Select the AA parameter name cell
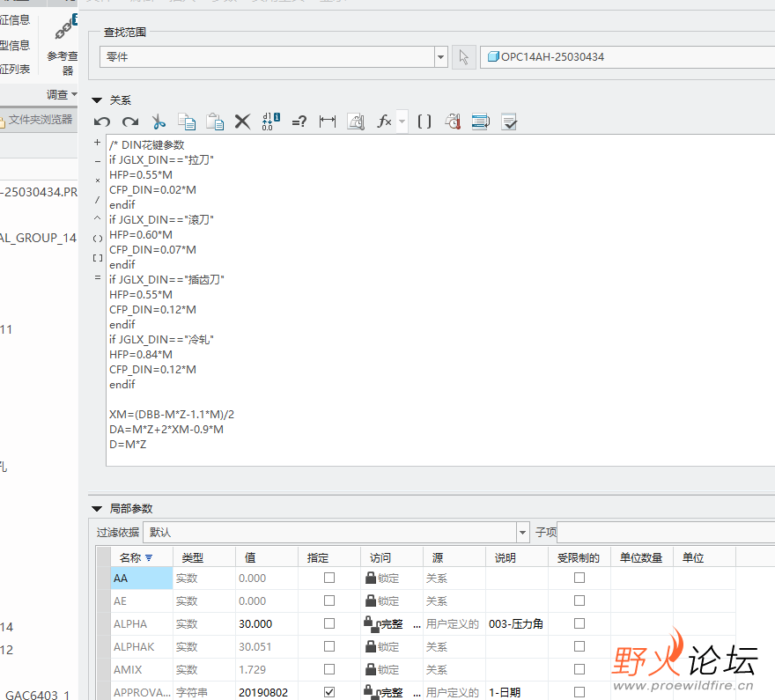This screenshot has width=775, height=700. pos(142,578)
